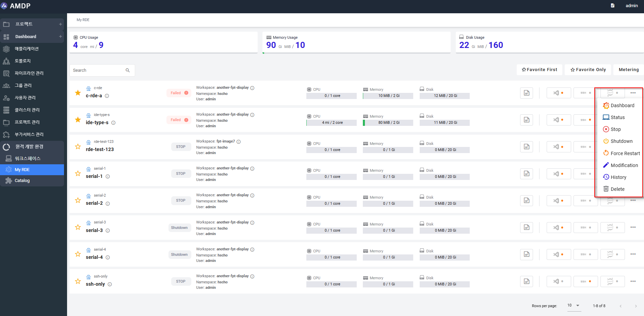Open rows per page dropdown
The width and height of the screenshot is (644, 316).
[x=574, y=305]
